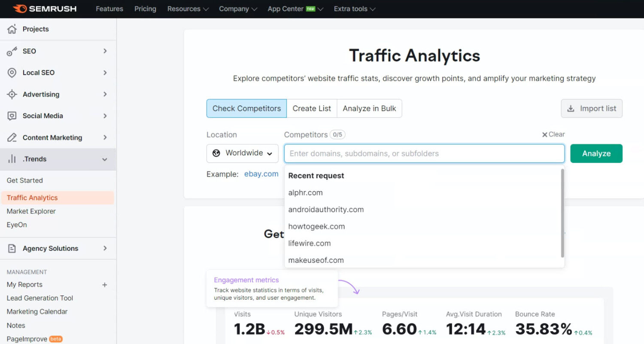
Task: Open Projects in the sidebar
Action: click(x=36, y=29)
